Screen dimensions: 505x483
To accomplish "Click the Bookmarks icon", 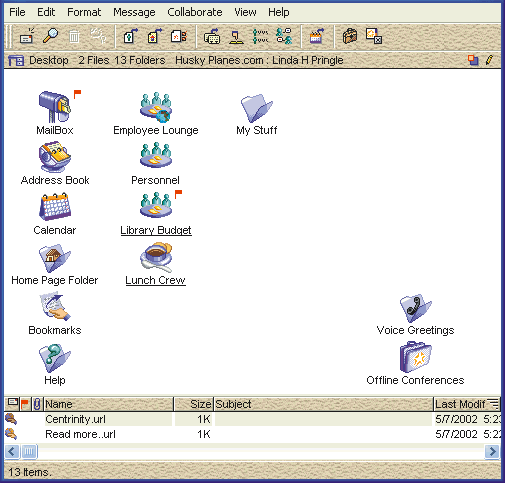I will click(x=55, y=307).
